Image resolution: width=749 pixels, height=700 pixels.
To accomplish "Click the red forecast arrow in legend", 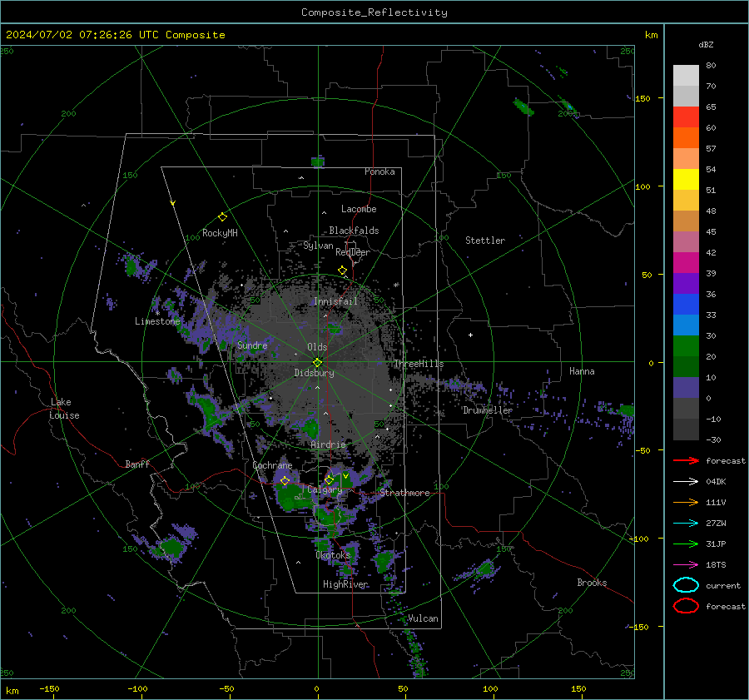I will click(x=686, y=460).
